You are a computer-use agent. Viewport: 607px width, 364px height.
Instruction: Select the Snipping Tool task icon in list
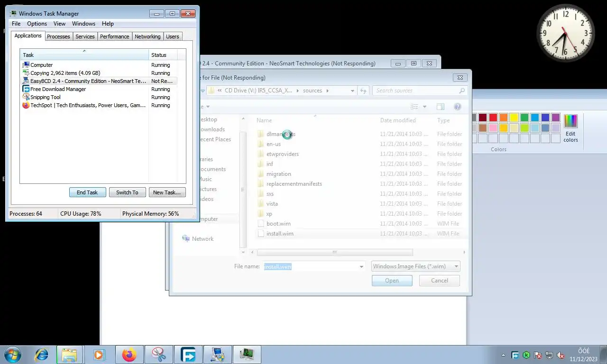tap(26, 97)
